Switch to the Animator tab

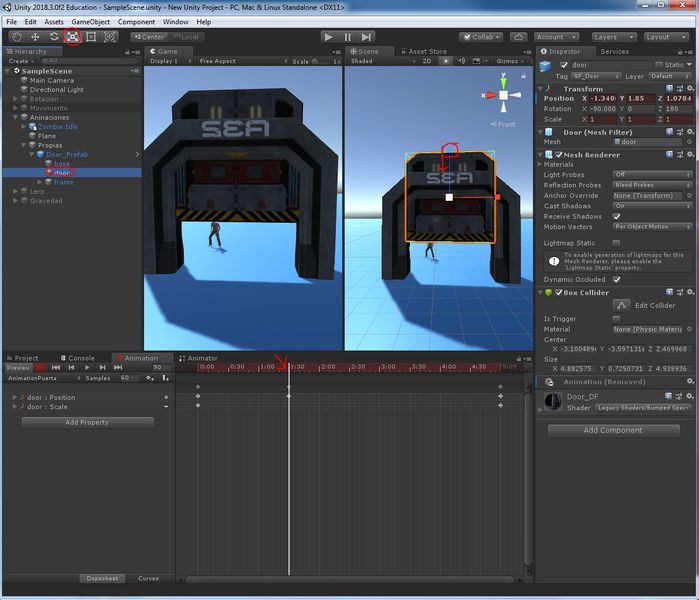pos(198,358)
